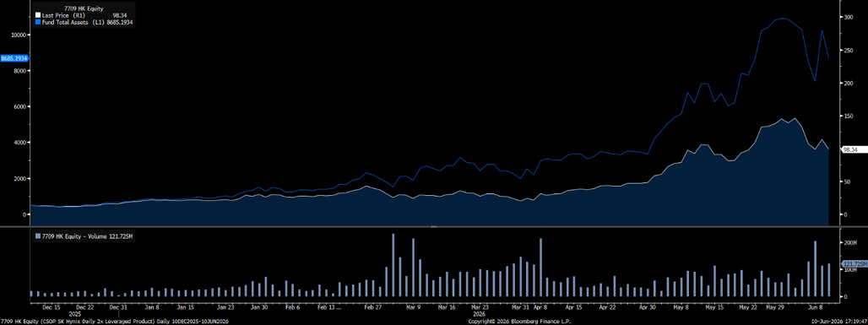Click the 6000 left axis label
The width and height of the screenshot is (868, 325).
pyautogui.click(x=21, y=106)
